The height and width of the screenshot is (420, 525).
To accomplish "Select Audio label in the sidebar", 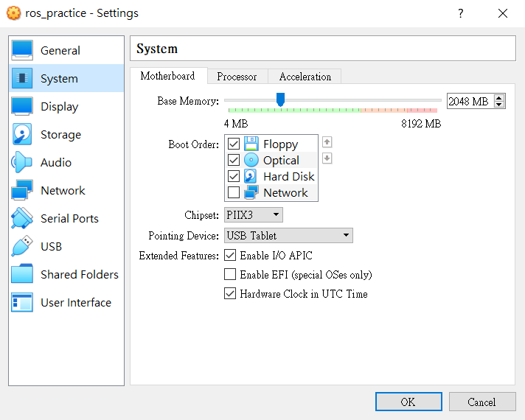I will [x=56, y=163].
